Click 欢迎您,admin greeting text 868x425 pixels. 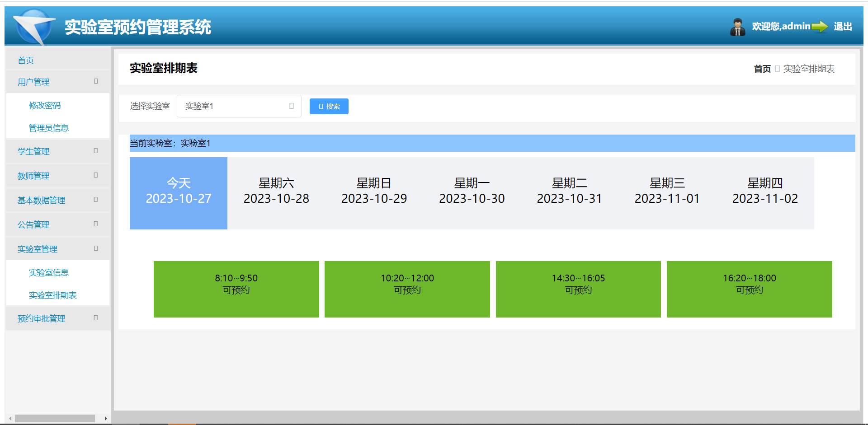pyautogui.click(x=781, y=26)
